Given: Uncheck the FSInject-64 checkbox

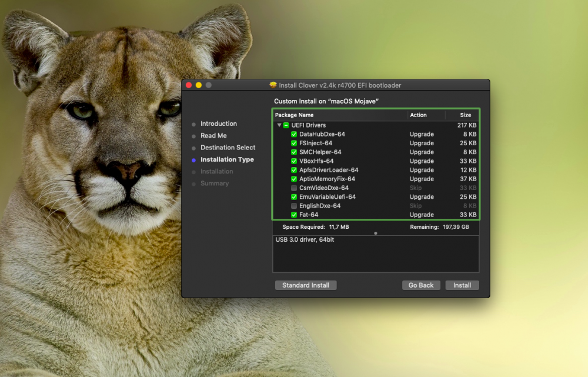Looking at the screenshot, I should point(294,144).
